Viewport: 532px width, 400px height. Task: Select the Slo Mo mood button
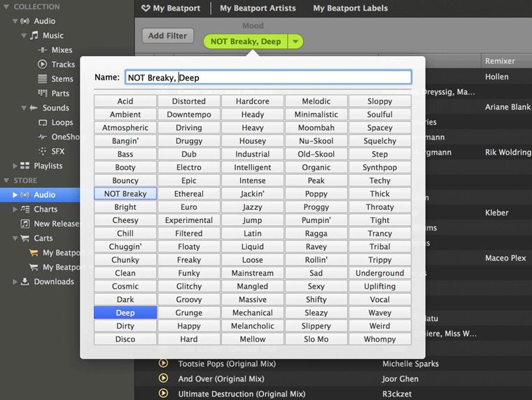click(316, 339)
